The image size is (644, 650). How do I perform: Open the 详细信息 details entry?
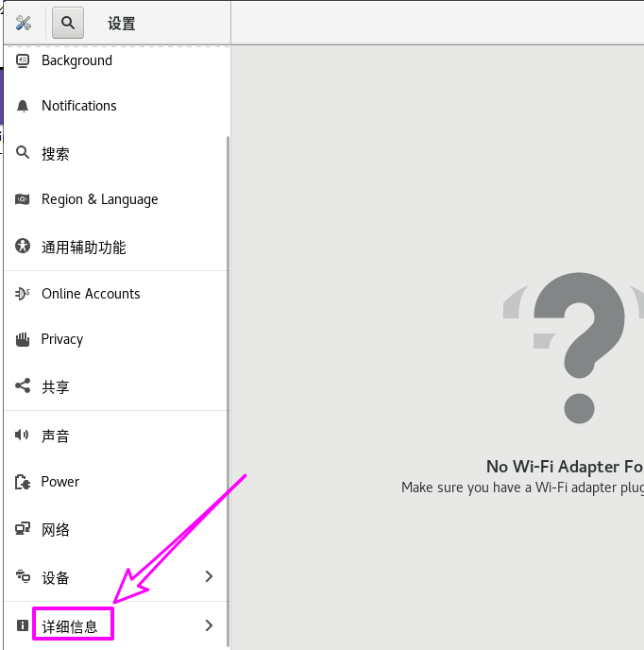[x=70, y=625]
